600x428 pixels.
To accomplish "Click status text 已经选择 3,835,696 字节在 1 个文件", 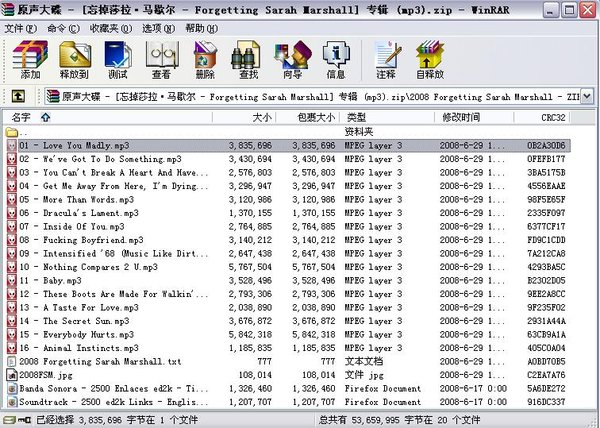I will [117, 420].
